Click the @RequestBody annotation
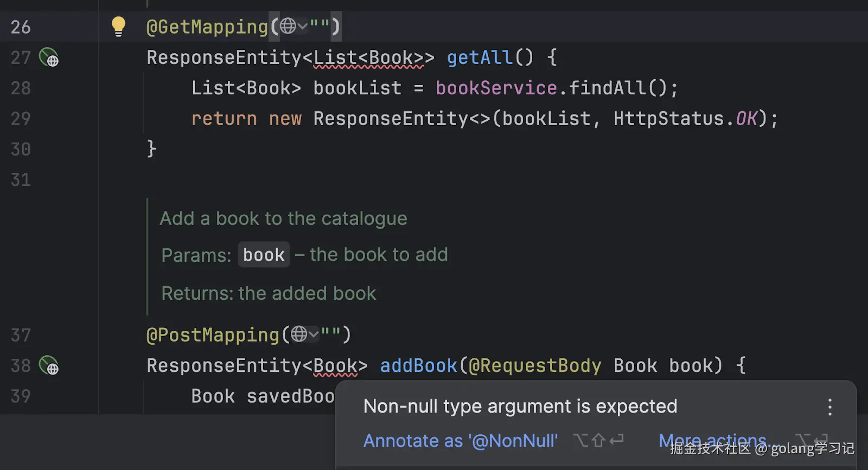Screen dimensions: 868x470 [535, 366]
